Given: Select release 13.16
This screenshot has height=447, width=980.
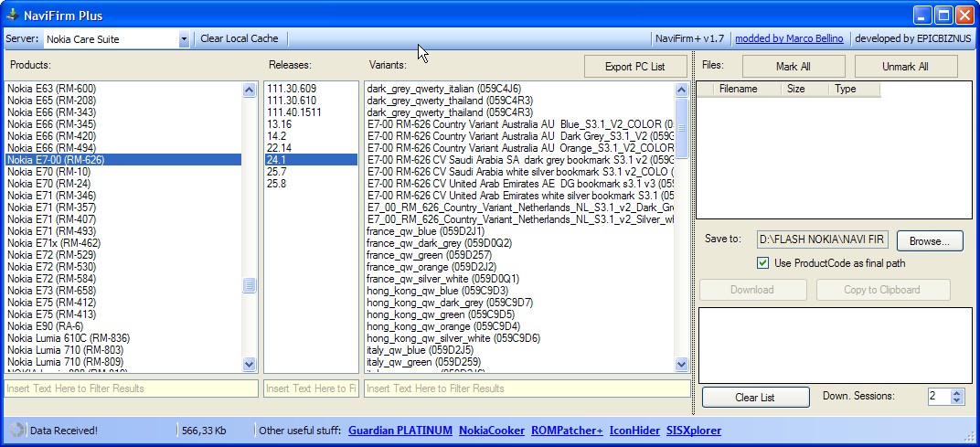Looking at the screenshot, I should (311, 124).
